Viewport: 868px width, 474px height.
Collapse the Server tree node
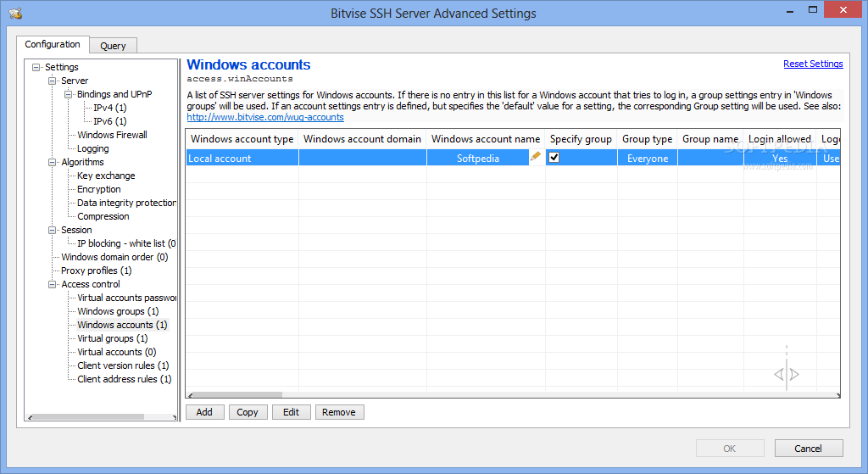pyautogui.click(x=52, y=81)
